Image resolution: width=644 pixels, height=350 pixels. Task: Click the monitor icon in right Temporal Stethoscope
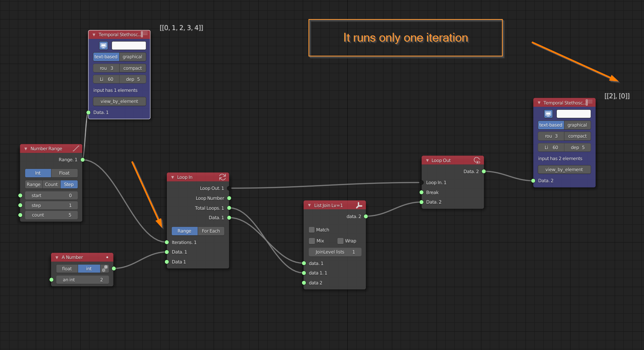[548, 114]
